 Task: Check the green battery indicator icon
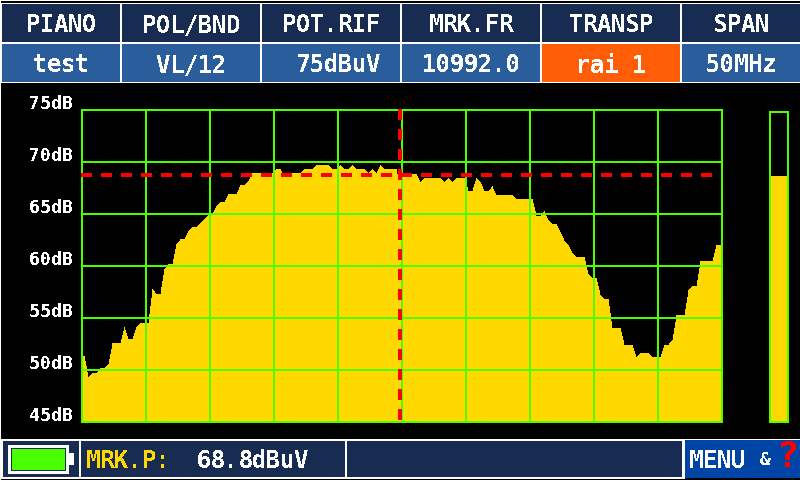click(40, 459)
